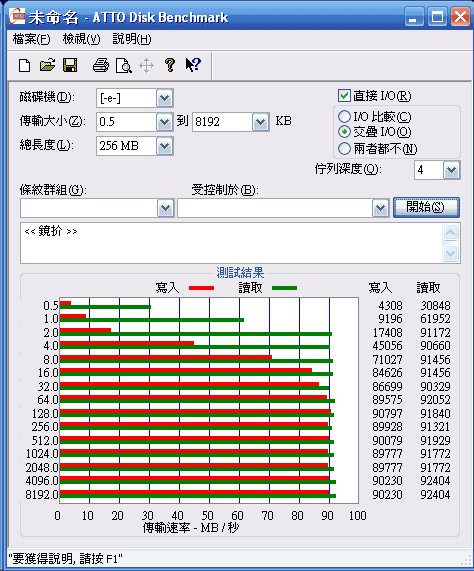The width and height of the screenshot is (474, 571).
Task: Click write value 90797
Action: click(387, 414)
